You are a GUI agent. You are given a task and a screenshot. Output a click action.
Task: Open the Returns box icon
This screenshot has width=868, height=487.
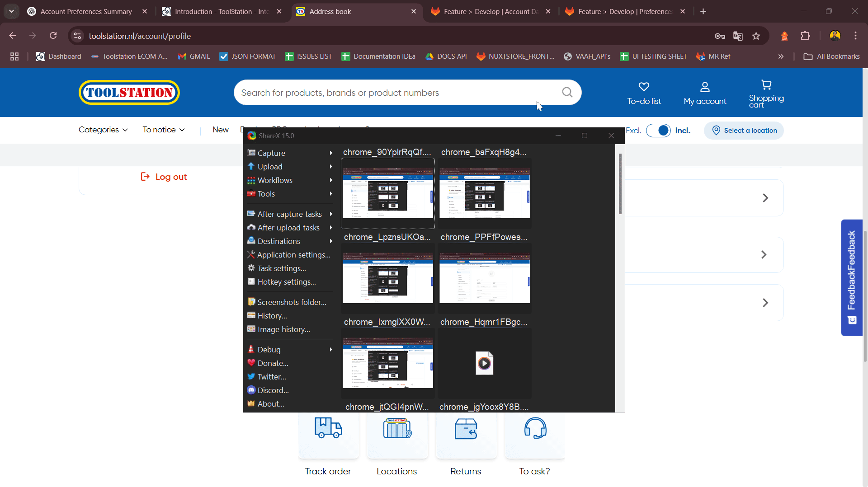click(x=466, y=429)
